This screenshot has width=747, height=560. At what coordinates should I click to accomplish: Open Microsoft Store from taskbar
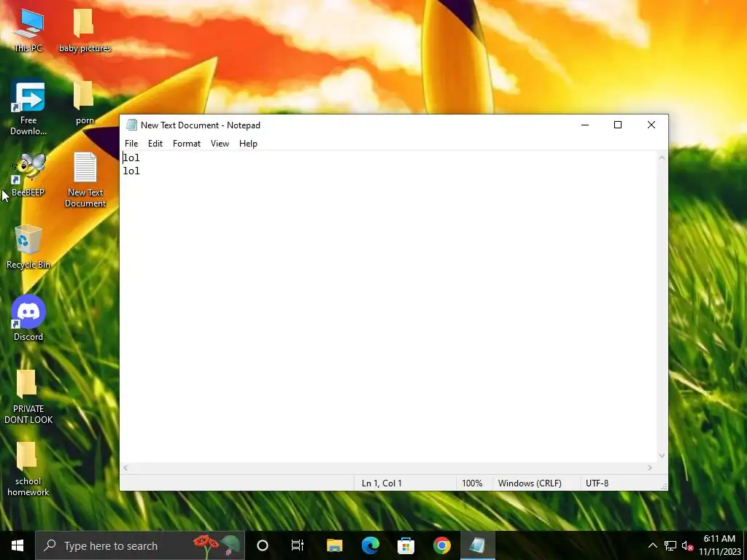click(x=406, y=545)
